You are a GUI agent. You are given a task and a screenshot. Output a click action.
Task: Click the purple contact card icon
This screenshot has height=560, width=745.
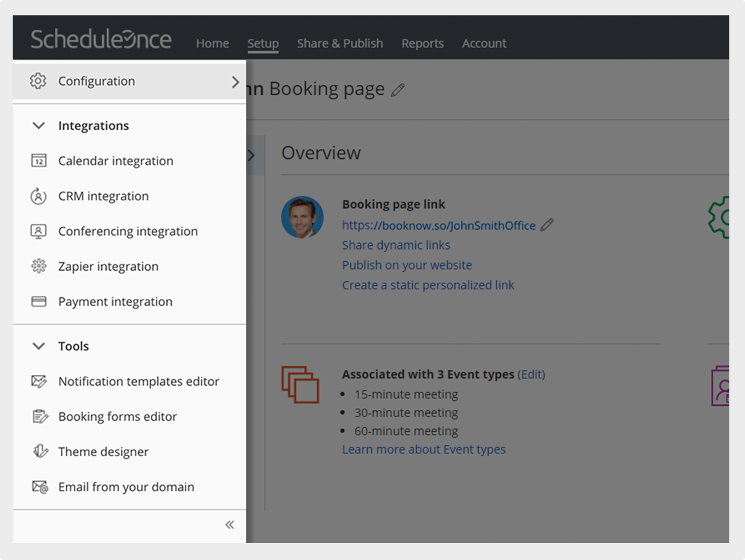click(720, 386)
